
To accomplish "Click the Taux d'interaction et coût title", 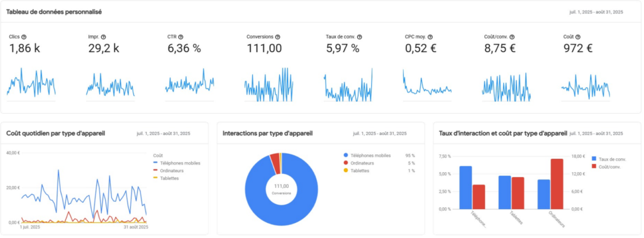I will (502, 133).
